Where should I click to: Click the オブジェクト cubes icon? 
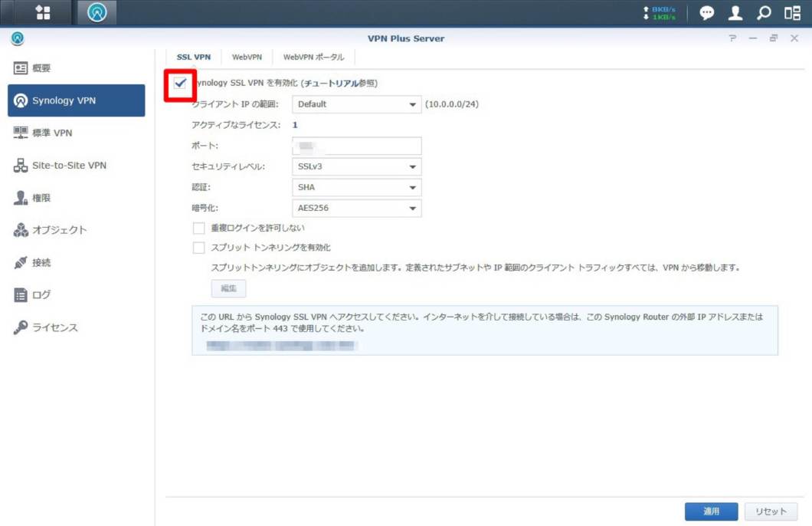pyautogui.click(x=20, y=230)
